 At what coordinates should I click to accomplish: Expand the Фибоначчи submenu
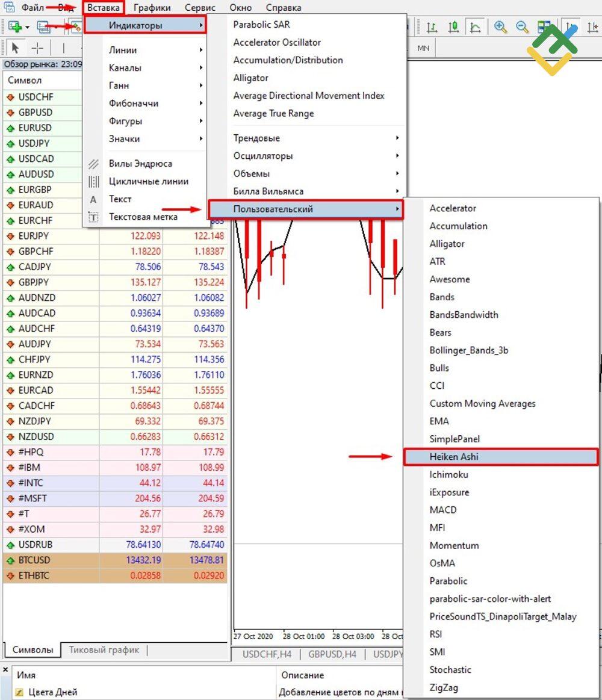click(x=145, y=104)
